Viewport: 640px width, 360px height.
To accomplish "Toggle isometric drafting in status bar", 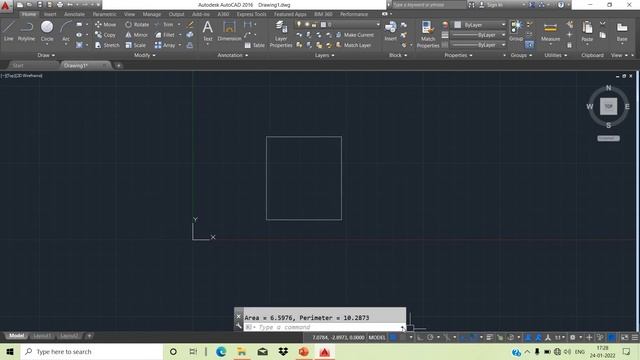I will point(447,338).
